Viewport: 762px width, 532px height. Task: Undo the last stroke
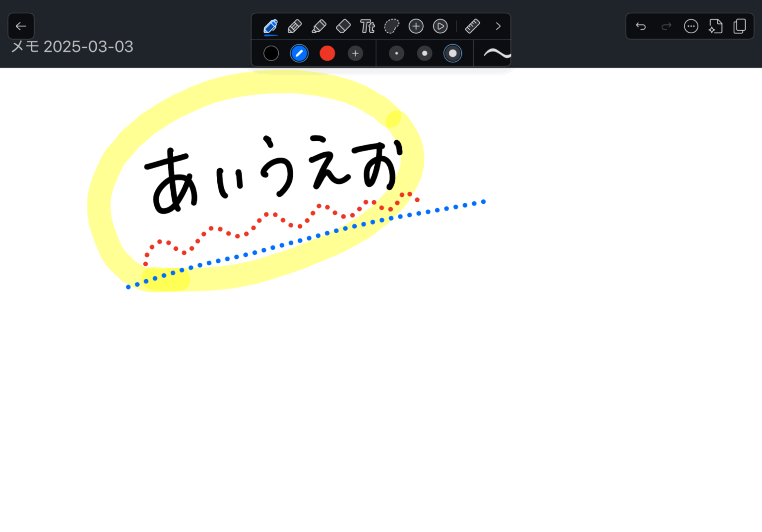[x=641, y=26]
